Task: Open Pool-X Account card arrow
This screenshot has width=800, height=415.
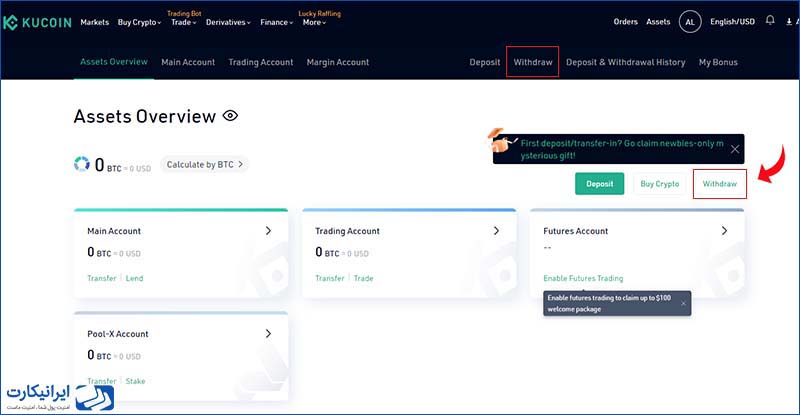Action: [x=268, y=333]
